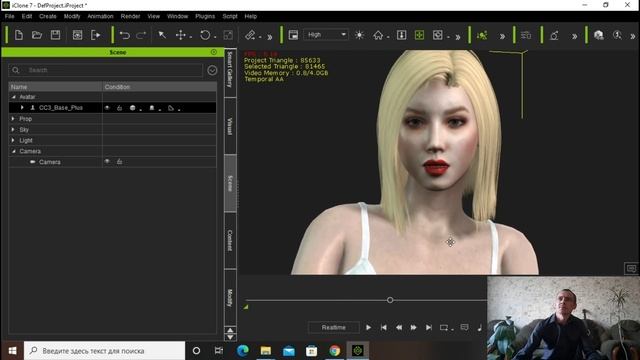This screenshot has height=360, width=640.
Task: Toggle the music note sound icon
Action: click(480, 327)
